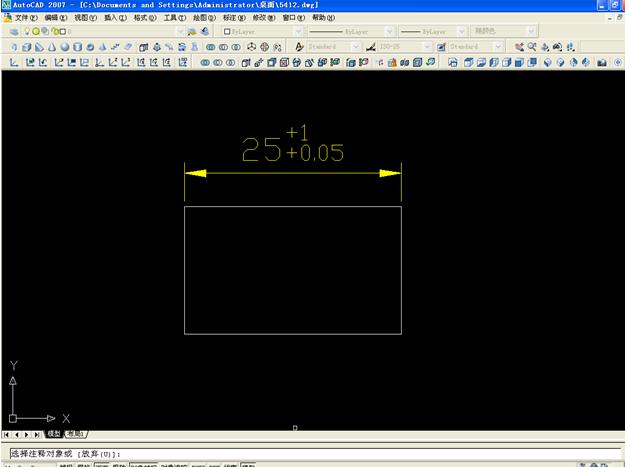Select the 25 dimension text
The image size is (625, 467).
pyautogui.click(x=261, y=149)
